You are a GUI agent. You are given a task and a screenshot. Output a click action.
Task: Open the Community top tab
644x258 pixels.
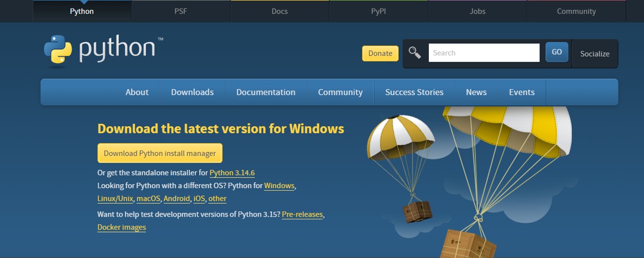tap(576, 11)
